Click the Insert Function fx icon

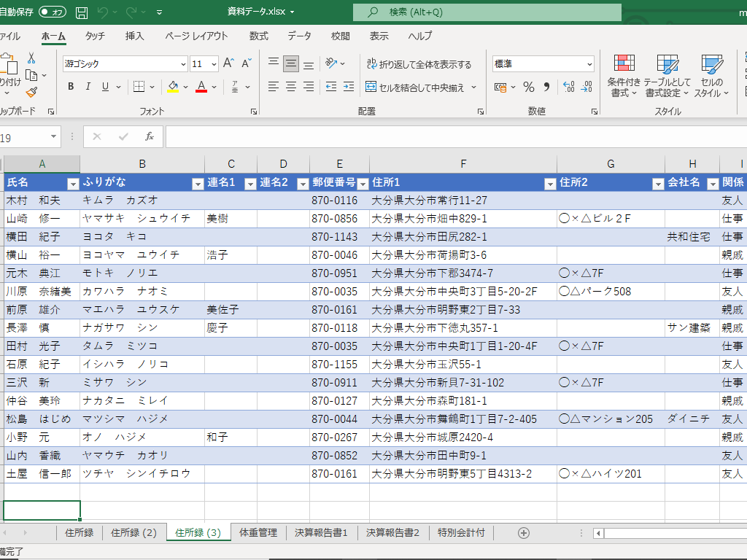[x=149, y=136]
